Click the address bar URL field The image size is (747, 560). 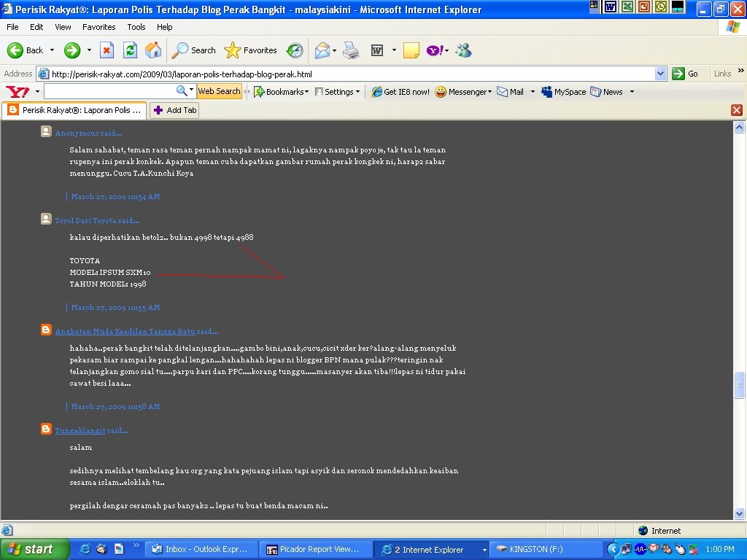[352, 74]
